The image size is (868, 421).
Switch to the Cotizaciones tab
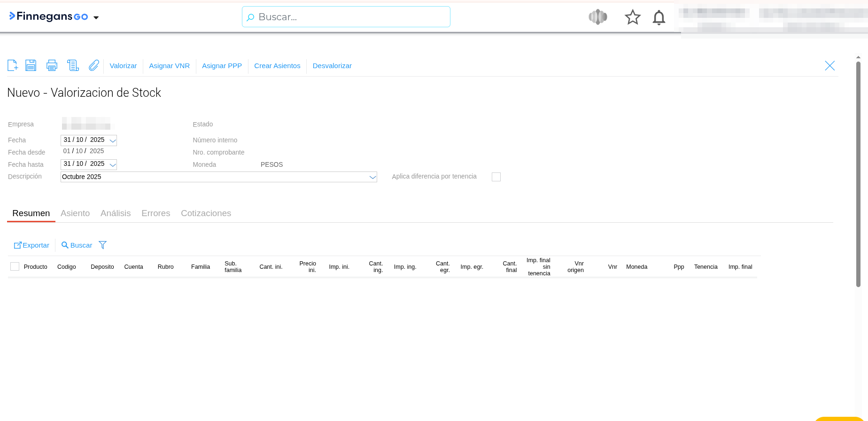206,213
